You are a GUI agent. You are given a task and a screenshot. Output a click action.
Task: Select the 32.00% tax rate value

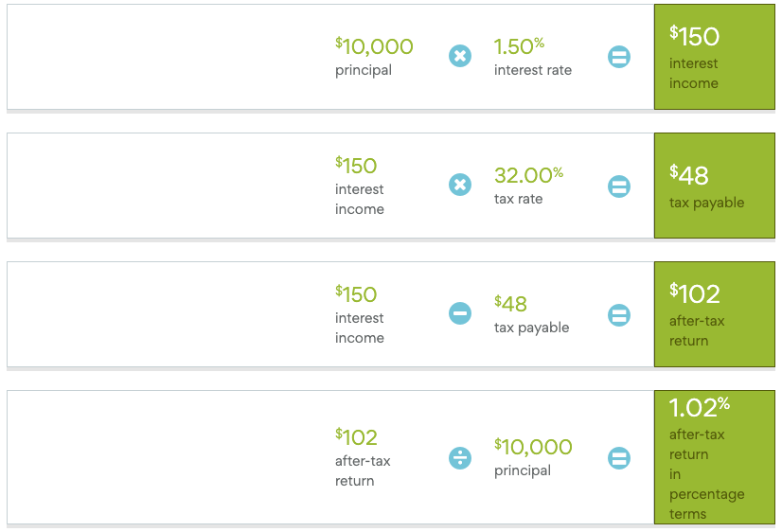coord(528,175)
